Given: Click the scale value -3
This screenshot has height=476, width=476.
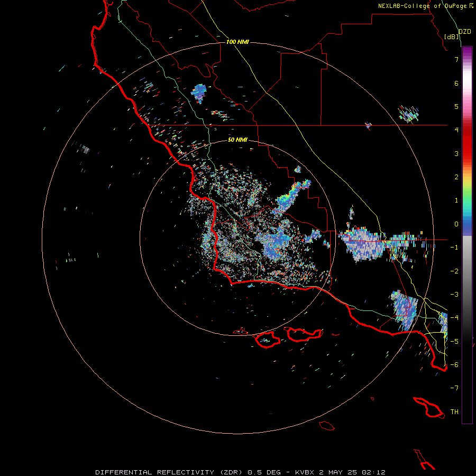Looking at the screenshot, I should pos(454,295).
